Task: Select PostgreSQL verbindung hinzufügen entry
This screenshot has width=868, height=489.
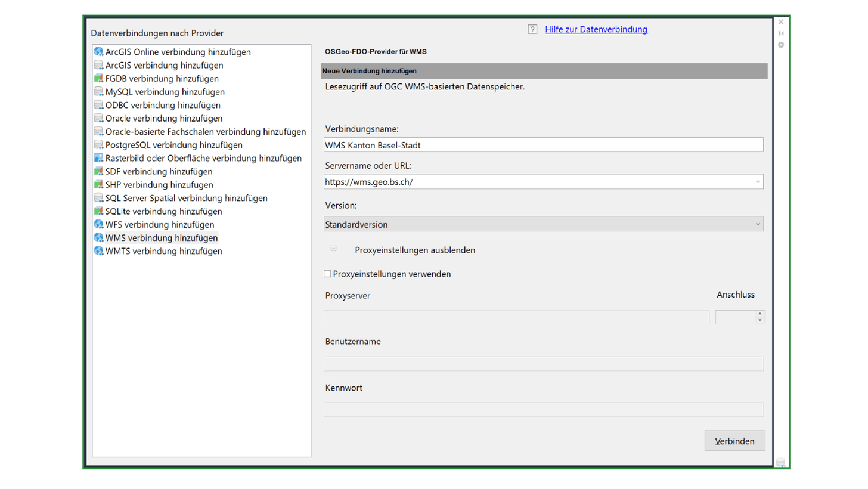Action: click(173, 145)
